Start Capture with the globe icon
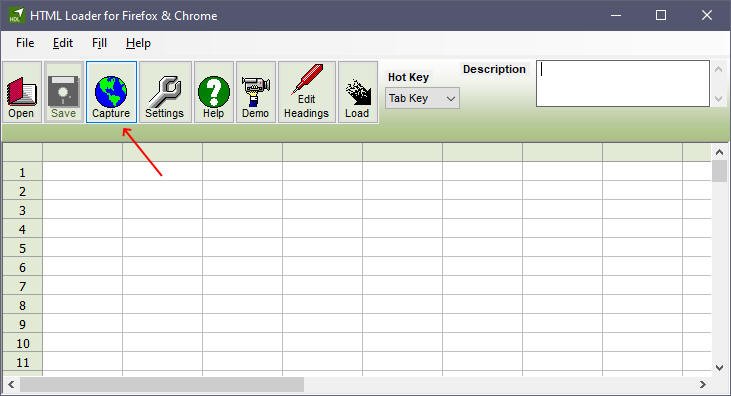The image size is (731, 396). (x=111, y=92)
